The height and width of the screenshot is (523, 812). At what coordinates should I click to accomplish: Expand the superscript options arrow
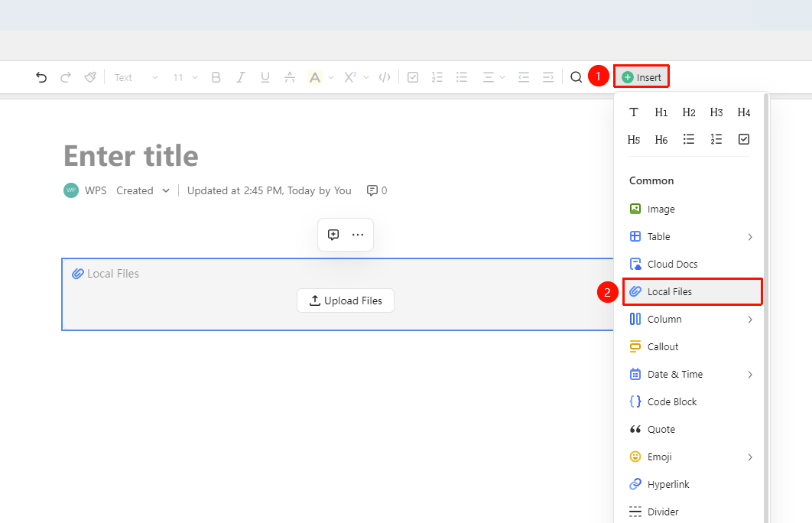click(366, 78)
